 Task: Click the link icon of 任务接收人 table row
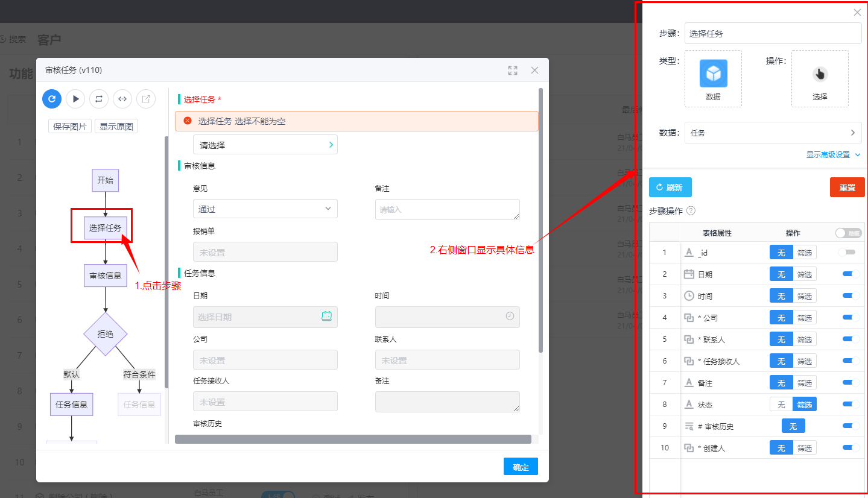689,361
